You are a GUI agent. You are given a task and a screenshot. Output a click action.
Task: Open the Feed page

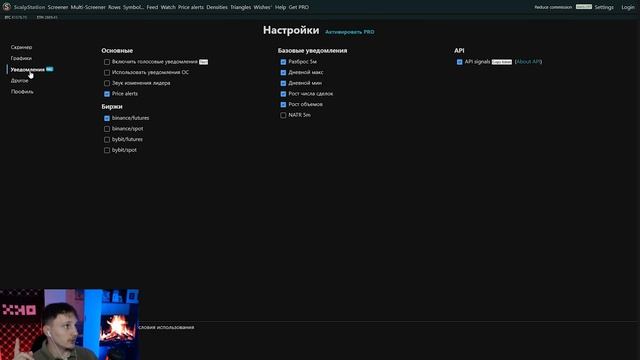pyautogui.click(x=152, y=7)
